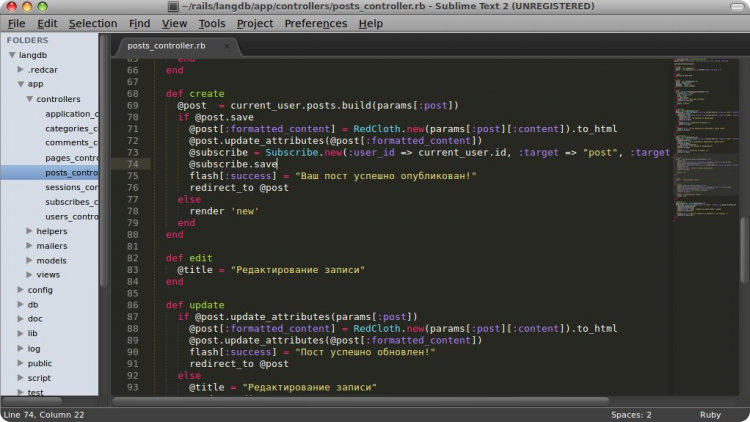Click the vertical scrollbar handle at right
750x422 pixels.
tap(744, 249)
